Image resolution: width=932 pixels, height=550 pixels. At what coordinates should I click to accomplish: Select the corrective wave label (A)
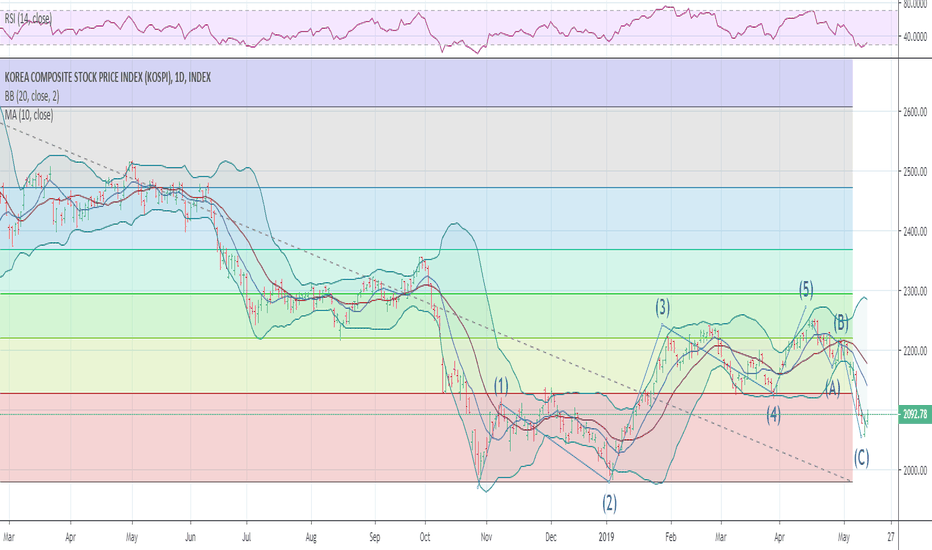click(832, 388)
